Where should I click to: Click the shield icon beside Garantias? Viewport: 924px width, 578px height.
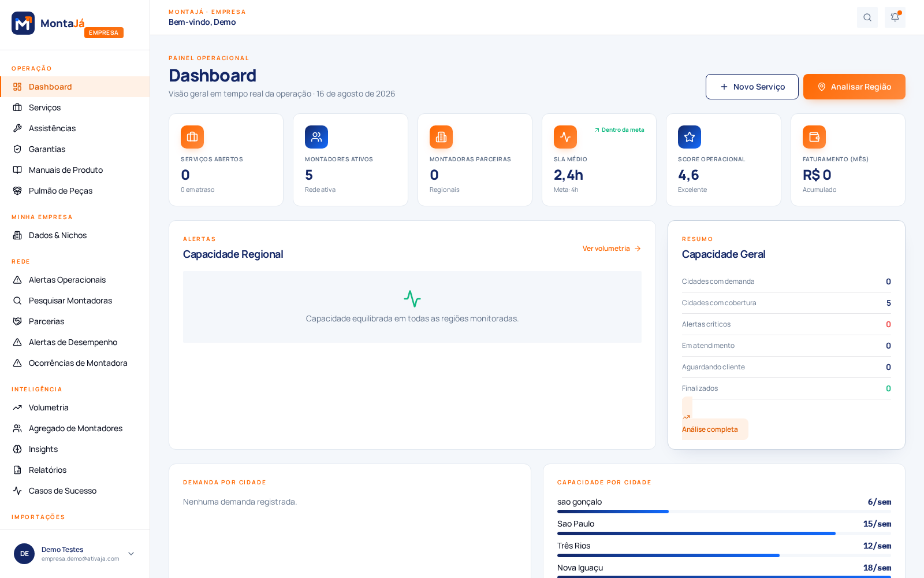(17, 149)
